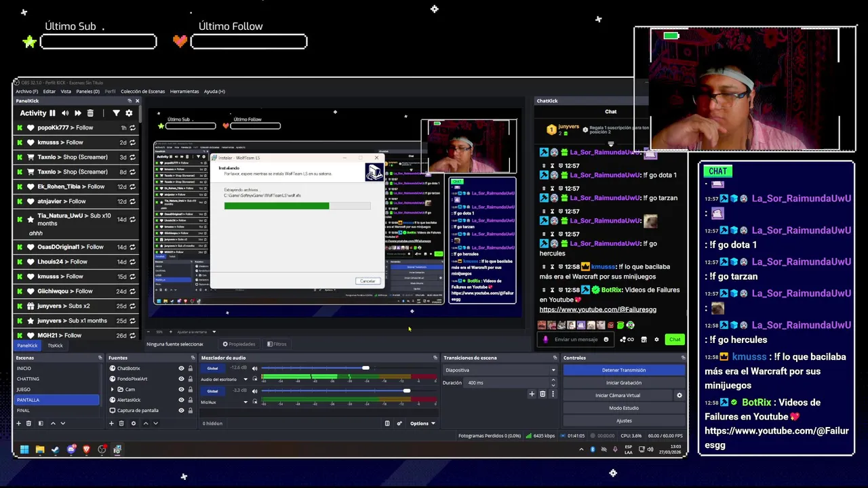Open the Colección de Escenas menu
The height and width of the screenshot is (488, 868).
pyautogui.click(x=142, y=91)
